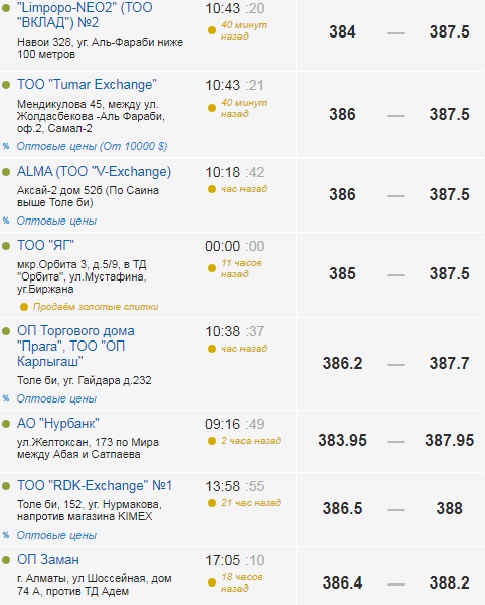Open "Limpopo-NEO2" (ТОО "ВКЛАД") №2 exchange link
Screen dimensions: 485x605
[85, 15]
